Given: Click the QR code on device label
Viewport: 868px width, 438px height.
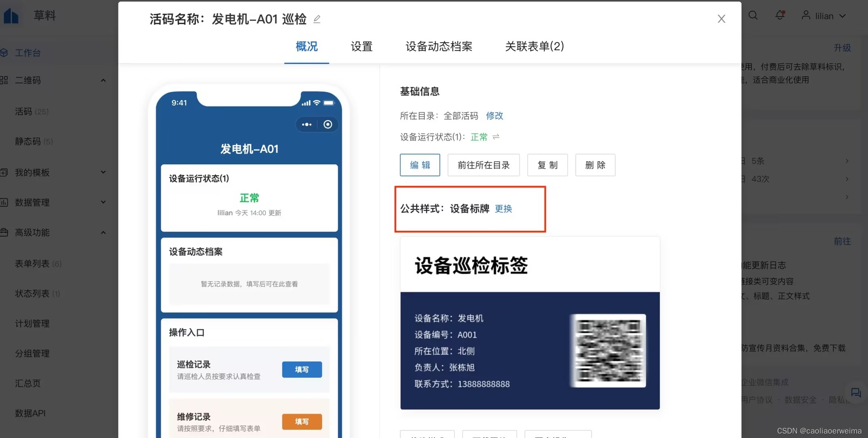Looking at the screenshot, I should [608, 350].
